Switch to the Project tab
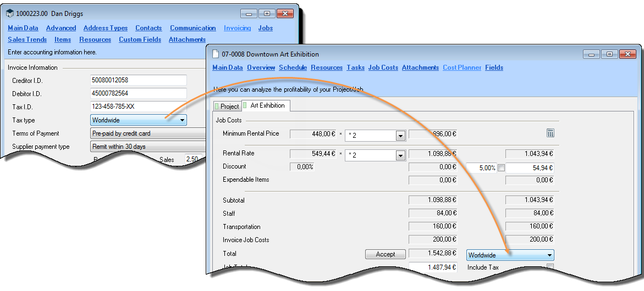Viewport: 644px width, 291px height. (229, 107)
